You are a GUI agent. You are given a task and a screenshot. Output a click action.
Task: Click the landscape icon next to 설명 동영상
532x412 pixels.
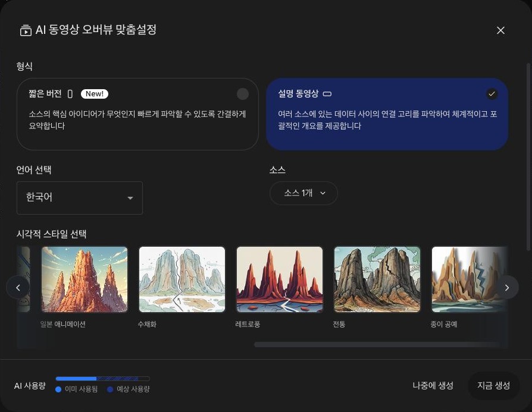point(327,94)
